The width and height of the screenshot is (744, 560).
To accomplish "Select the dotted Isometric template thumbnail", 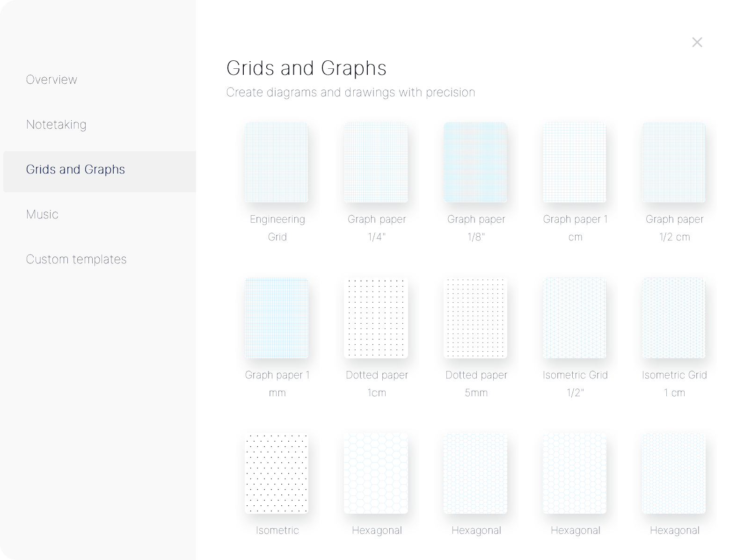I will 277,473.
